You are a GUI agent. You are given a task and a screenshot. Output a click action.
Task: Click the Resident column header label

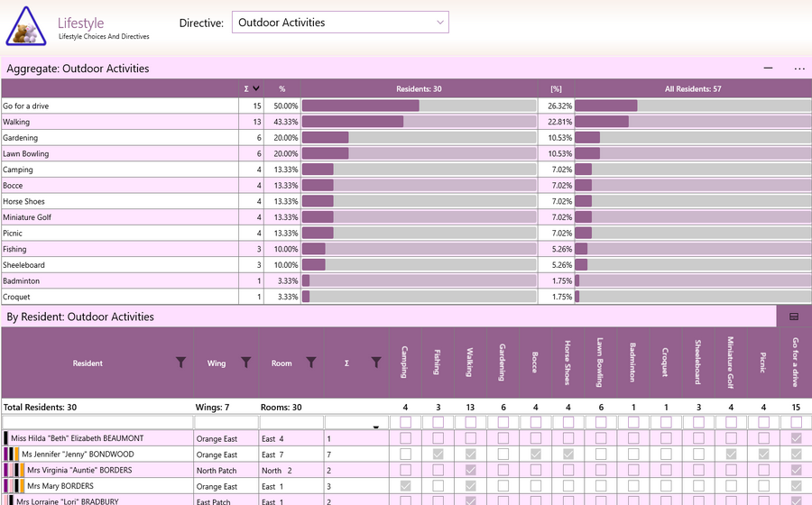(x=88, y=363)
